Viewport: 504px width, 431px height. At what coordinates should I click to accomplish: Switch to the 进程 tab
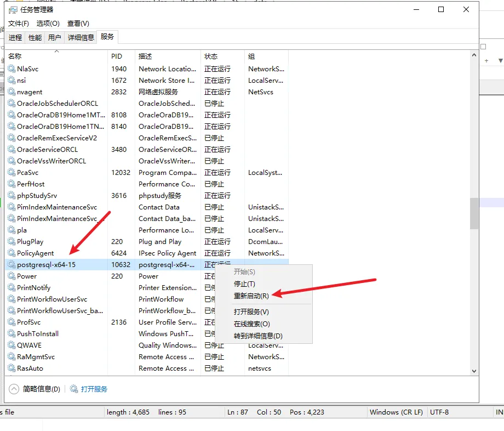15,38
